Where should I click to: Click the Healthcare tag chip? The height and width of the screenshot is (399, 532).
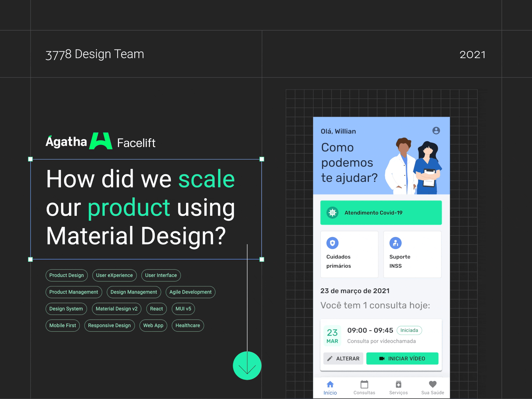tap(188, 325)
